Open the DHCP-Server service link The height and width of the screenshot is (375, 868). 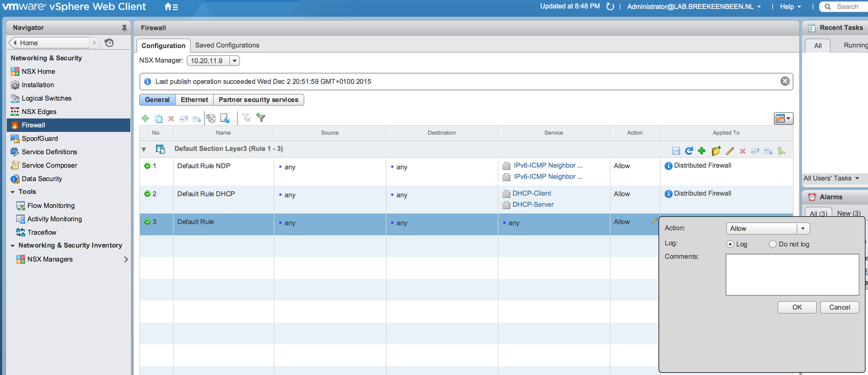(533, 205)
